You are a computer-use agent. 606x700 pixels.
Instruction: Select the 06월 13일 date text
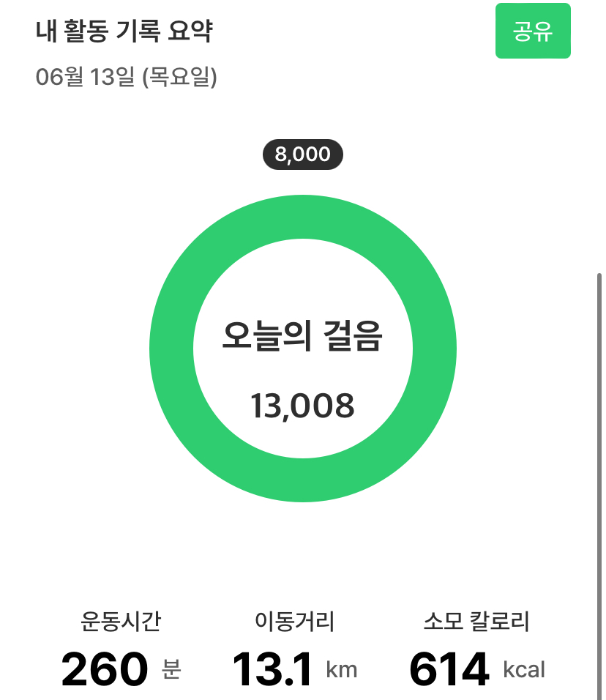click(x=85, y=77)
